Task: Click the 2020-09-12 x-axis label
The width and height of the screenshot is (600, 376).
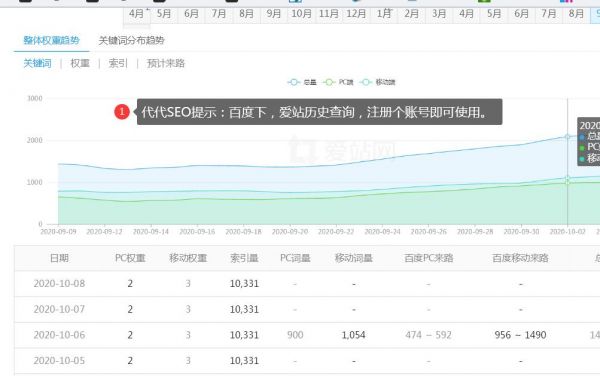Action: 104,231
